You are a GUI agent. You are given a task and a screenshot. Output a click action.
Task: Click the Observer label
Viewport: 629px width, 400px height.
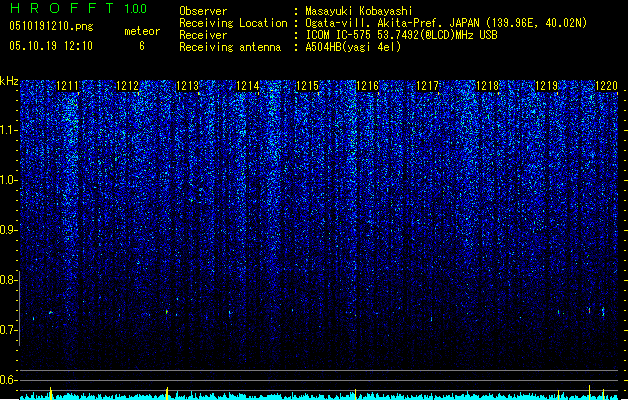(x=203, y=11)
